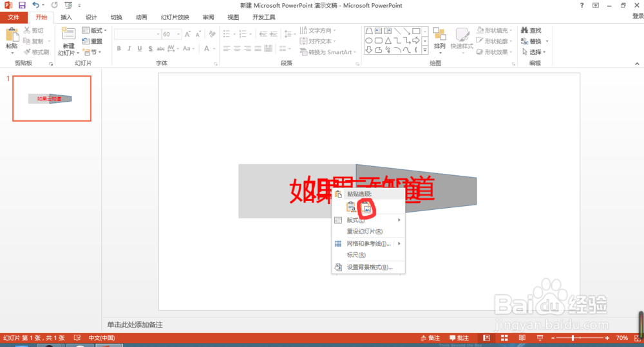Open the Arrange (排列) menu

point(439,41)
